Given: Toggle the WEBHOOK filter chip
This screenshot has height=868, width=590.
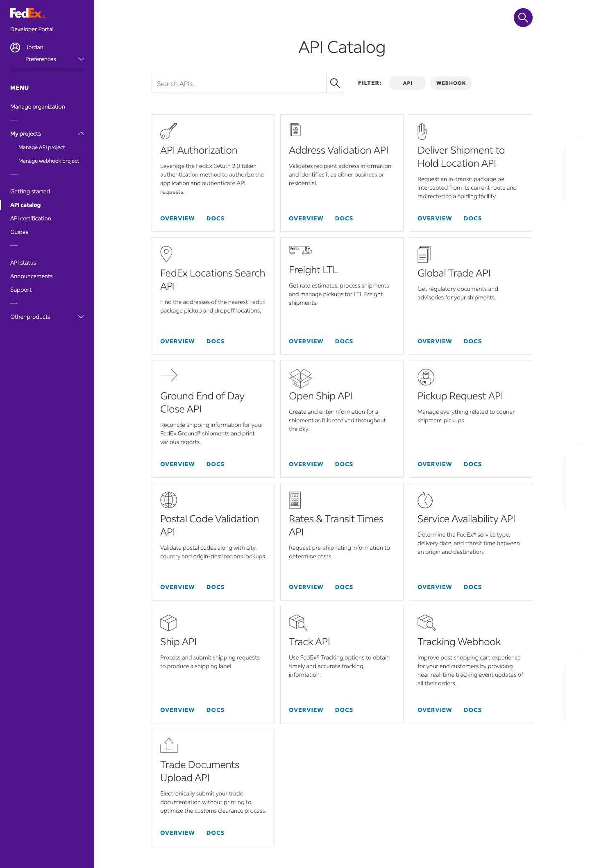Looking at the screenshot, I should [x=451, y=83].
